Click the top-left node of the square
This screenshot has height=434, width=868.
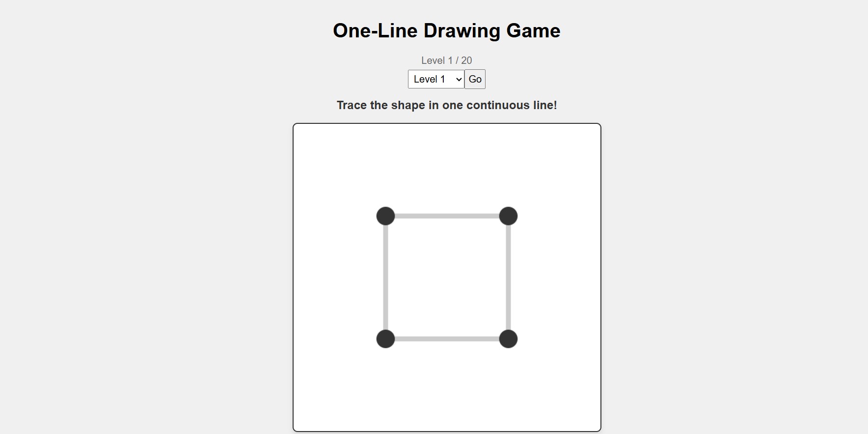(385, 216)
